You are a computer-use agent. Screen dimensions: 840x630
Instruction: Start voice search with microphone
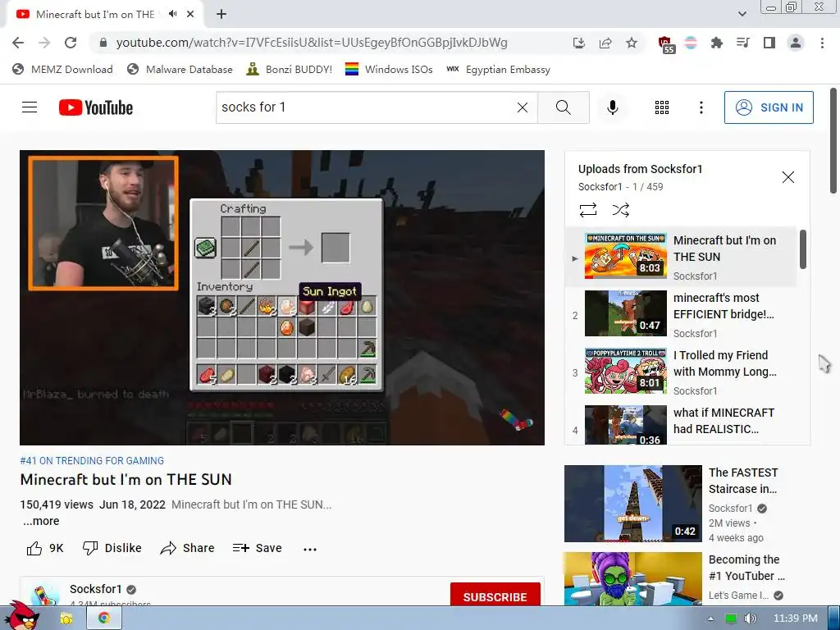pyautogui.click(x=612, y=107)
